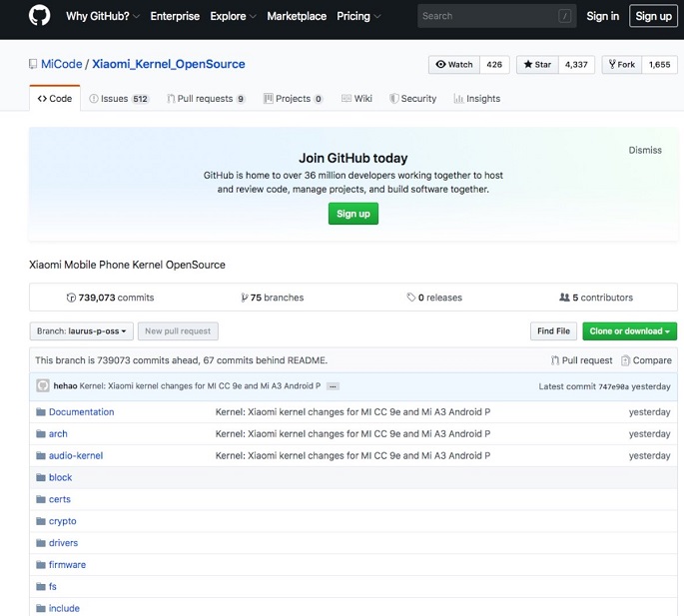Click the Find File button
This screenshot has width=684, height=616.
553,331
